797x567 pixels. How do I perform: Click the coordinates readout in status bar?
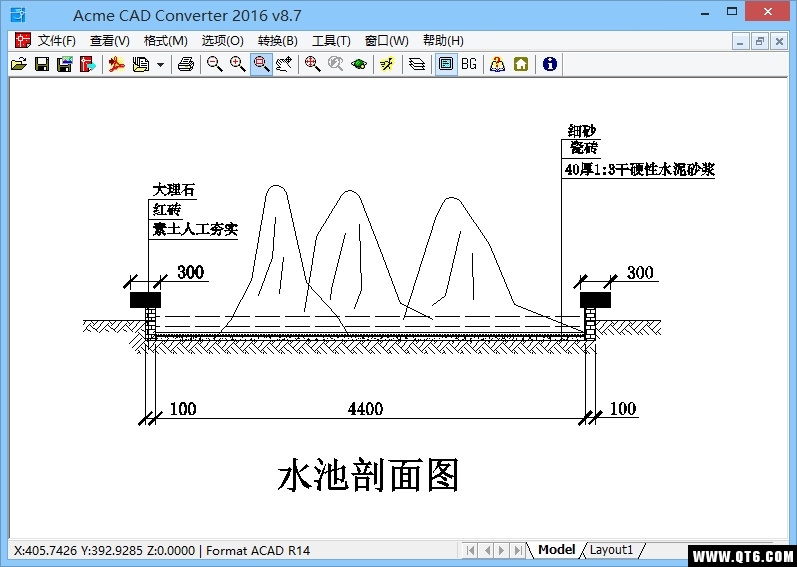[104, 551]
